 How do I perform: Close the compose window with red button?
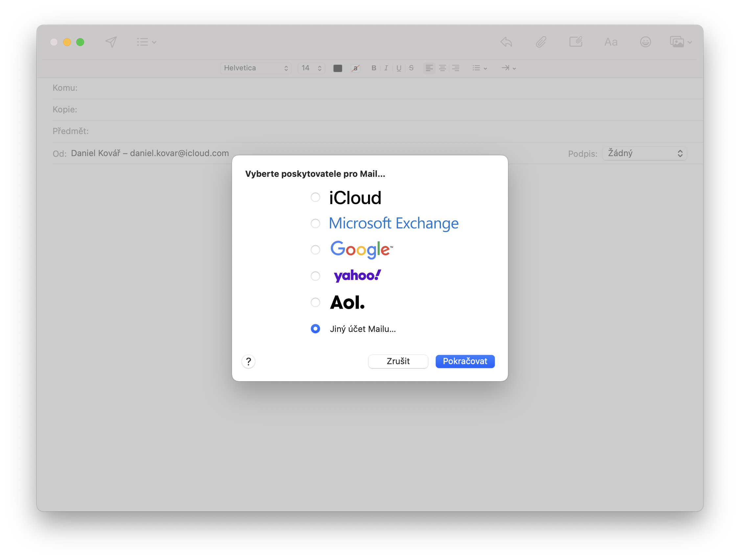54,42
